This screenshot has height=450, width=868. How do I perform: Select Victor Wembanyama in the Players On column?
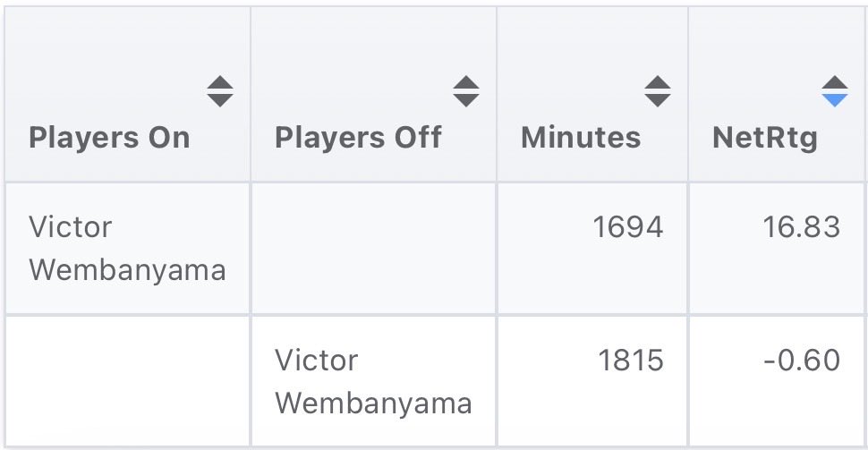pos(126,248)
